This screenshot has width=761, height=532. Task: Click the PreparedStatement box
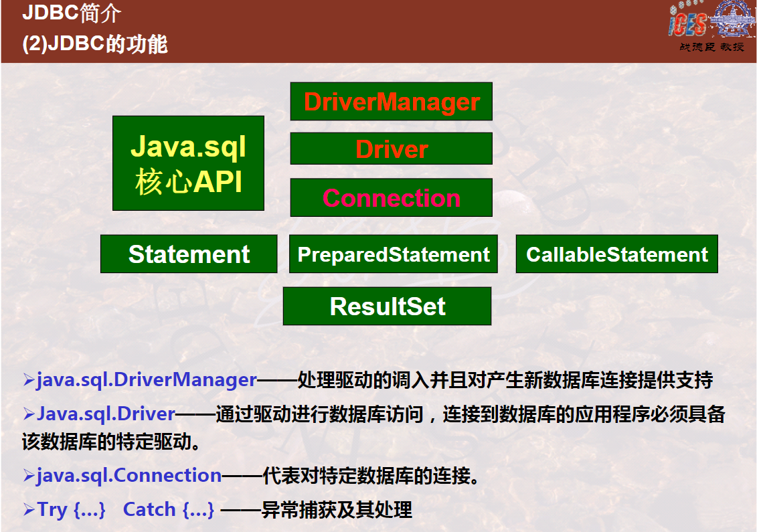click(x=394, y=254)
